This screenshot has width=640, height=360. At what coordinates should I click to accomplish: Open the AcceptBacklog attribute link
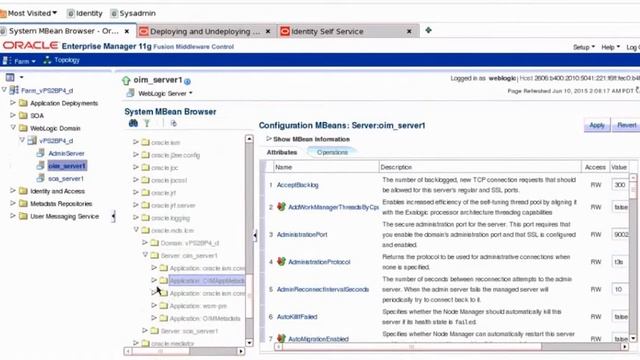(x=298, y=185)
